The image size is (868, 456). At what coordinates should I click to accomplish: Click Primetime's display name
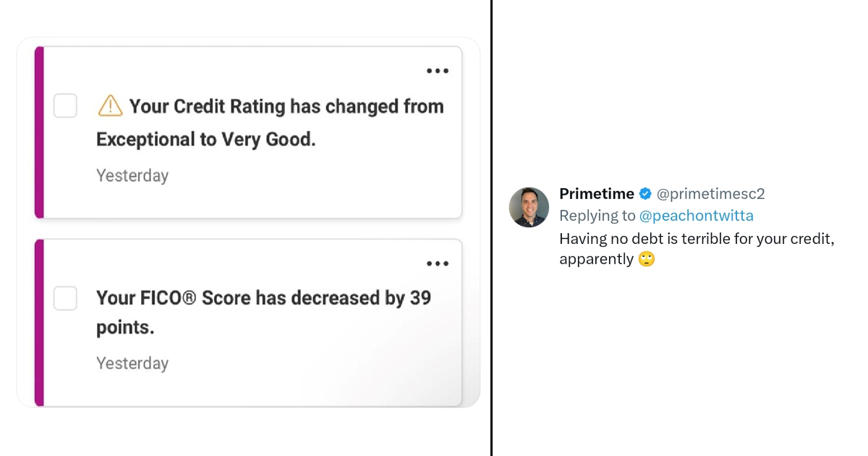click(x=597, y=193)
